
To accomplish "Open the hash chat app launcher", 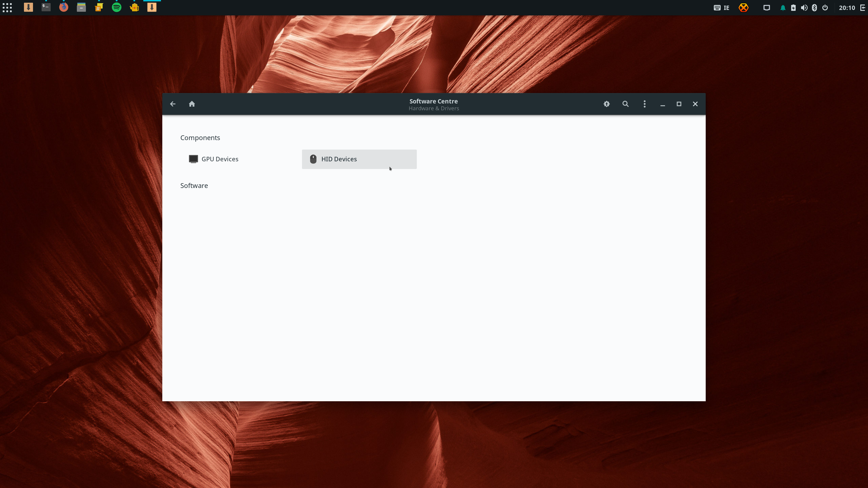I will coord(99,7).
